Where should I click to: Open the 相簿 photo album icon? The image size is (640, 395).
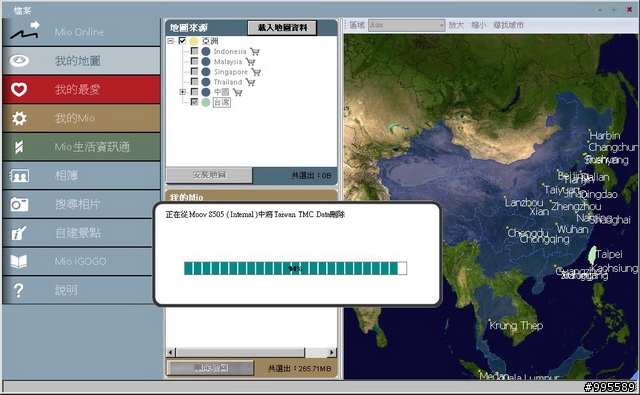tap(19, 176)
